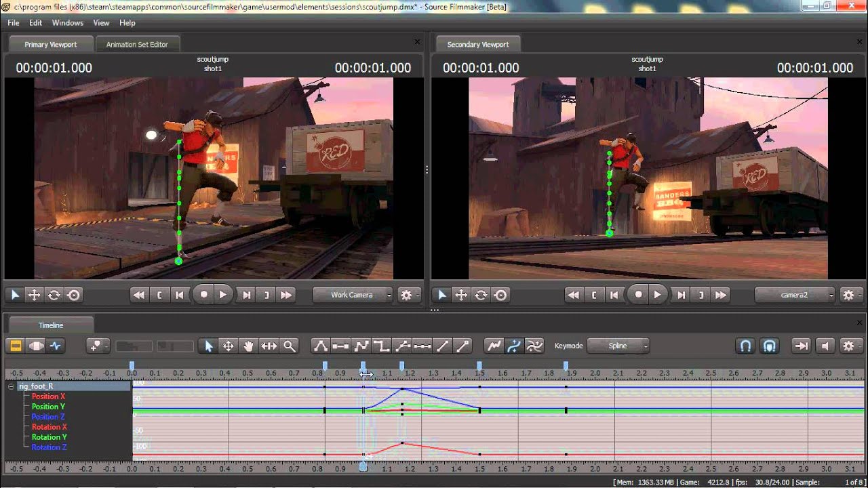The image size is (868, 488).
Task: Choose the move manipulator in primary viewport
Action: click(34, 295)
